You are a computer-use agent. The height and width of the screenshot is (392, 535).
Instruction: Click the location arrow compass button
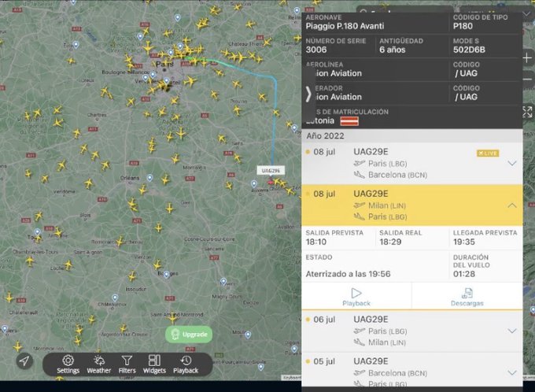pyautogui.click(x=24, y=361)
